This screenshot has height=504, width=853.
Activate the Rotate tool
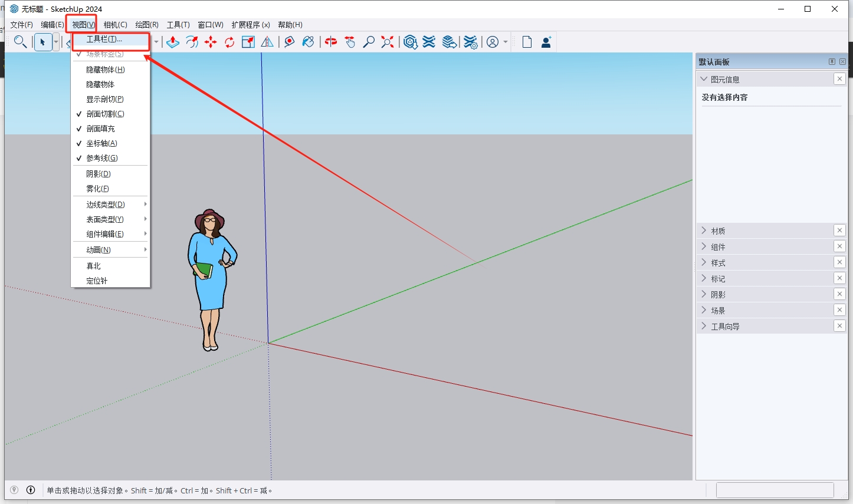pos(229,42)
